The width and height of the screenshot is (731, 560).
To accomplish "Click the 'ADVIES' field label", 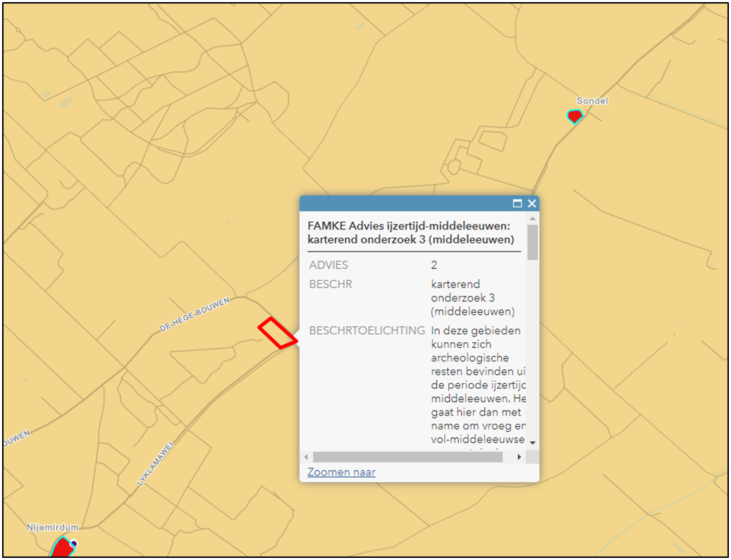I will [x=328, y=265].
